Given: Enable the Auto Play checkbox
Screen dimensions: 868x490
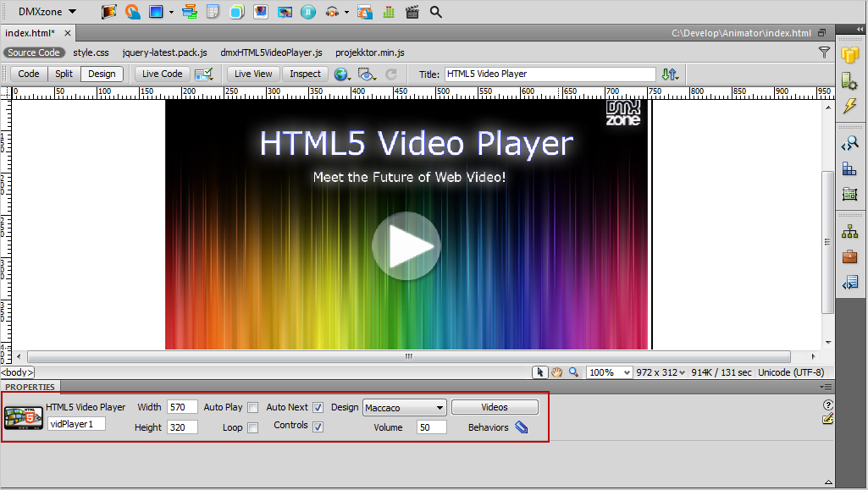Looking at the screenshot, I should 253,408.
